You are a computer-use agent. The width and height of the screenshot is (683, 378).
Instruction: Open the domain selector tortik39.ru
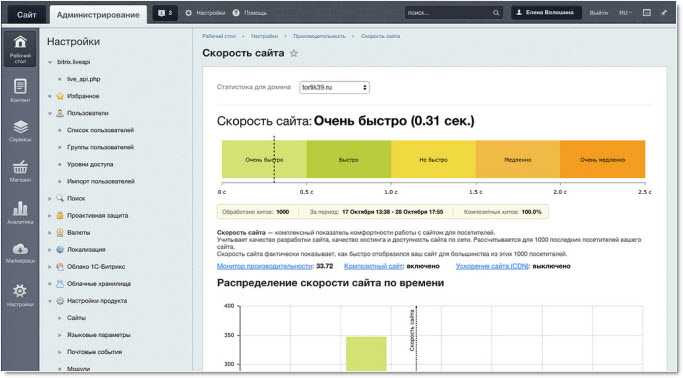(x=334, y=88)
